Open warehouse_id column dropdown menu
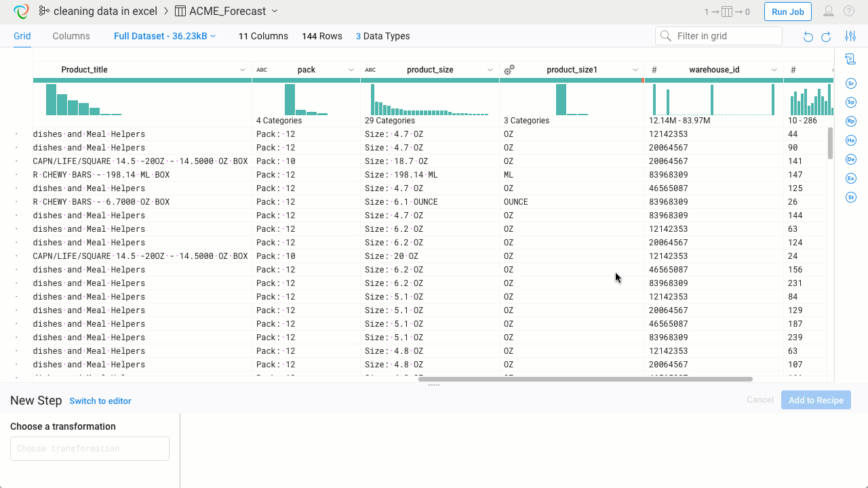 tap(774, 70)
